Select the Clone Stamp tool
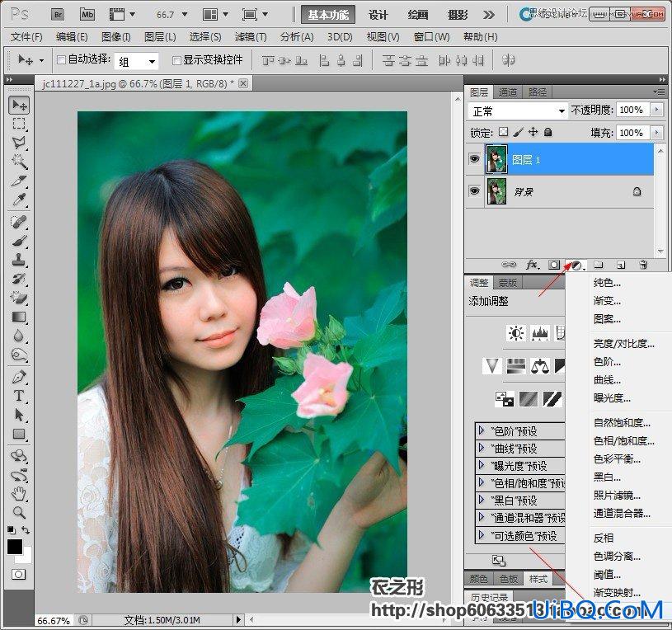The image size is (672, 630). coord(18,260)
